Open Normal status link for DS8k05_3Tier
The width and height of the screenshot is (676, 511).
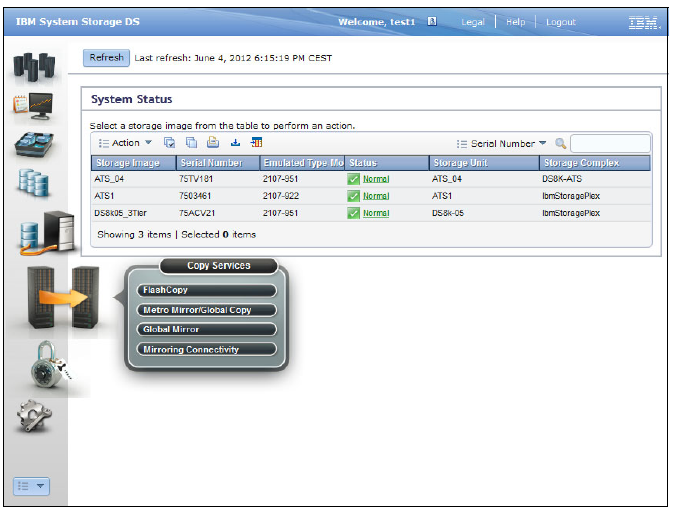click(x=376, y=213)
